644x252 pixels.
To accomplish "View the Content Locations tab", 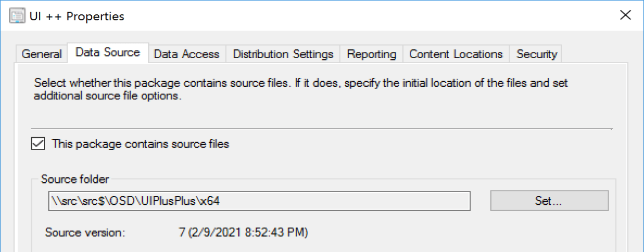I will 456,54.
